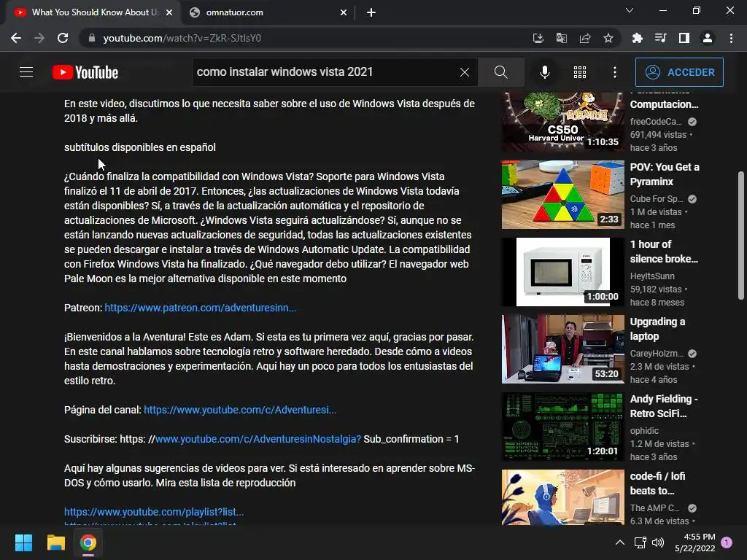Open the tab search chevron
The width and height of the screenshot is (747, 560).
point(630,10)
